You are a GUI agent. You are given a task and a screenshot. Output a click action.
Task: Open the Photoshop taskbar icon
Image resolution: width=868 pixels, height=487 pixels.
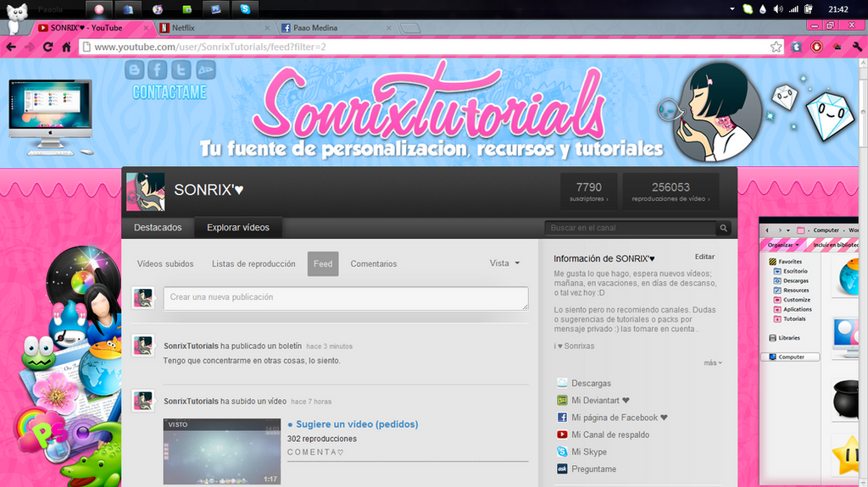216,8
